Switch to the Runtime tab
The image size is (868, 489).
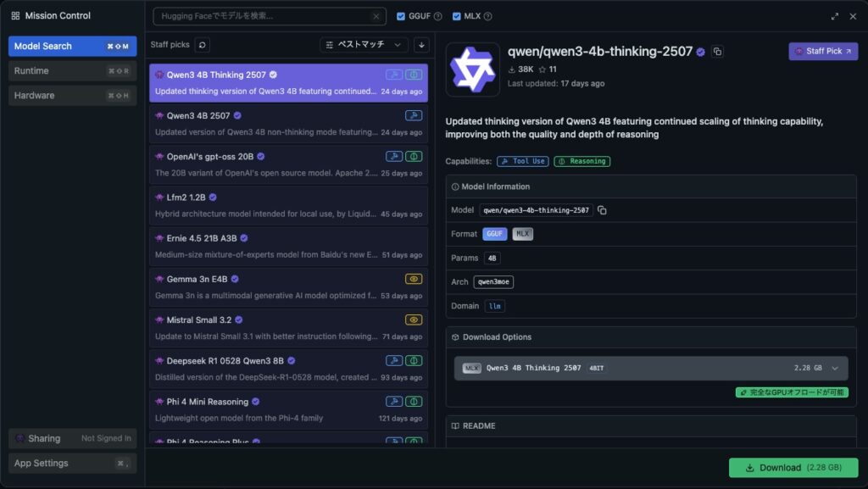(x=73, y=71)
